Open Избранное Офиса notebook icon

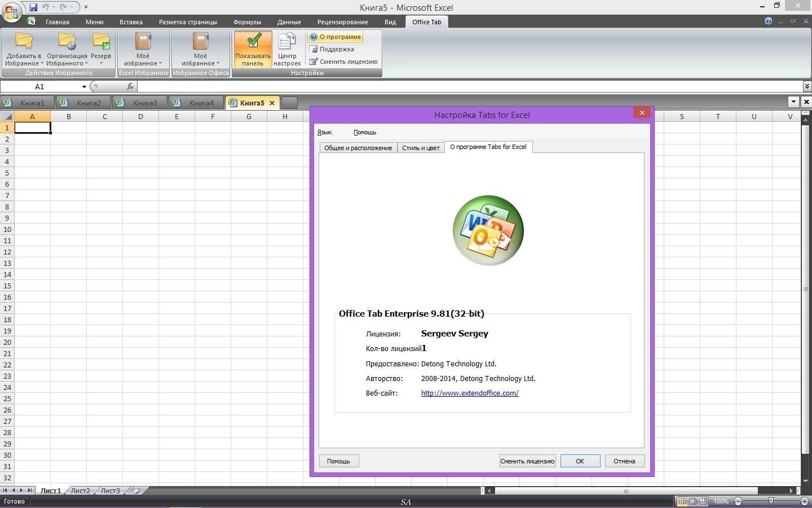pyautogui.click(x=201, y=42)
